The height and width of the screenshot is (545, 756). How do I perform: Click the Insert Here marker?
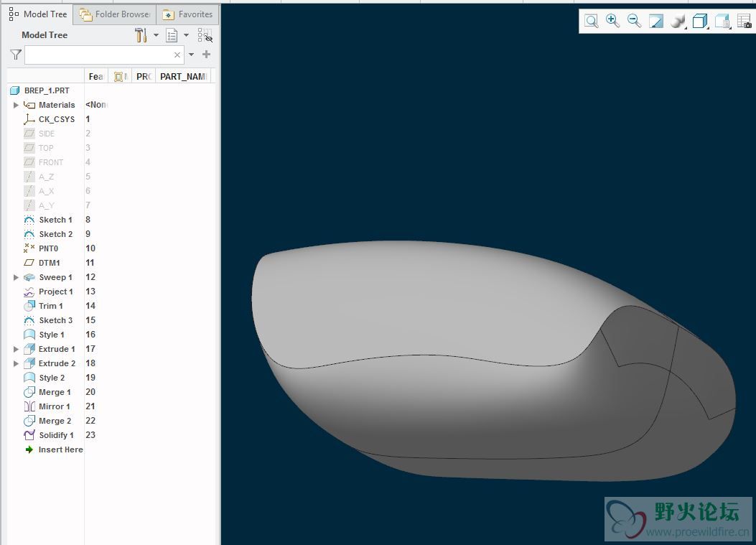coord(60,449)
